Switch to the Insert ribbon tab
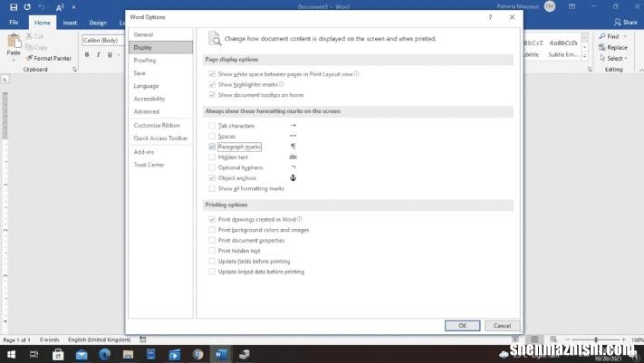Image resolution: width=644 pixels, height=363 pixels. click(x=70, y=23)
